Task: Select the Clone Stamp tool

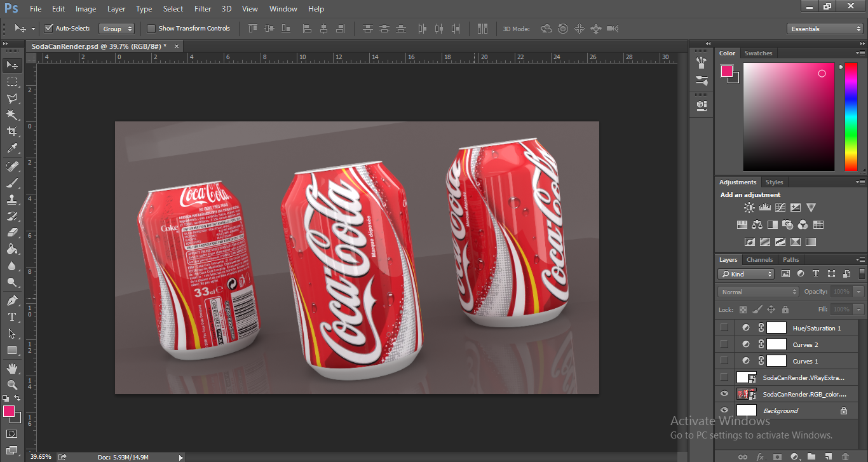Action: [x=12, y=200]
